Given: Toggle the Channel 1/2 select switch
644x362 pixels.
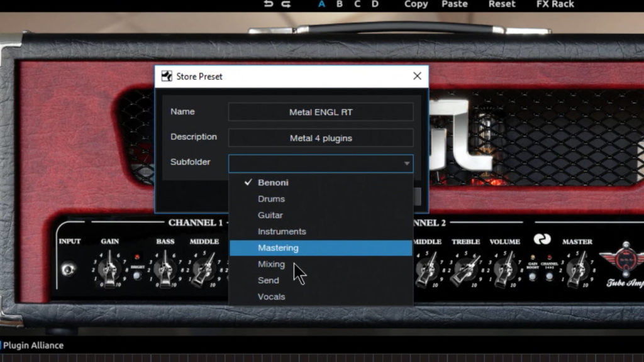Looking at the screenshot, I should click(x=549, y=277).
